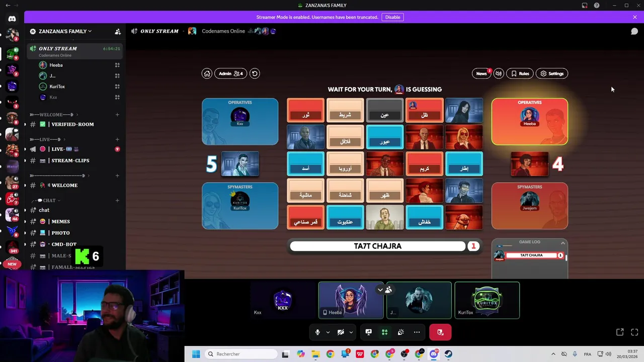Select Heeba in voice channel list
Screen dimensions: 644x362
pos(80,65)
